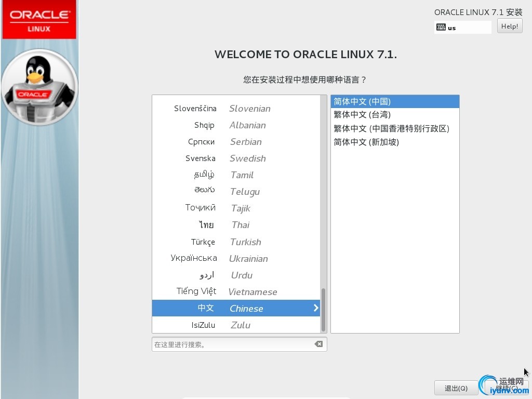Pick Vietnamese (Tiếng Việt) language

236,292
